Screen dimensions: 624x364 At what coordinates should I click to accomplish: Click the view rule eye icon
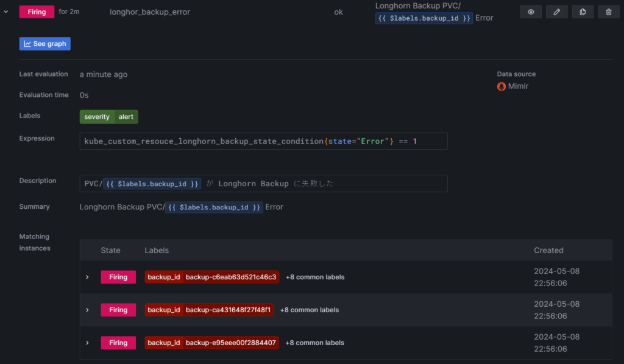coord(531,12)
